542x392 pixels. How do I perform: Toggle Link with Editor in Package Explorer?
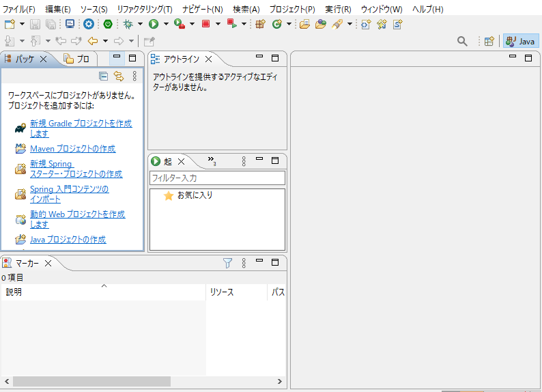[118, 76]
